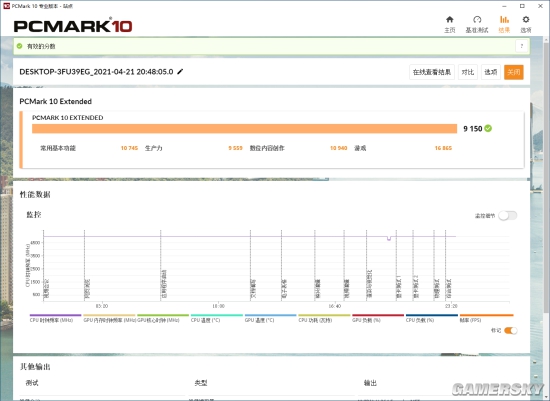Click the orange Close (关闭) button
Image resolution: width=550 pixels, height=401 pixels.
click(x=514, y=72)
